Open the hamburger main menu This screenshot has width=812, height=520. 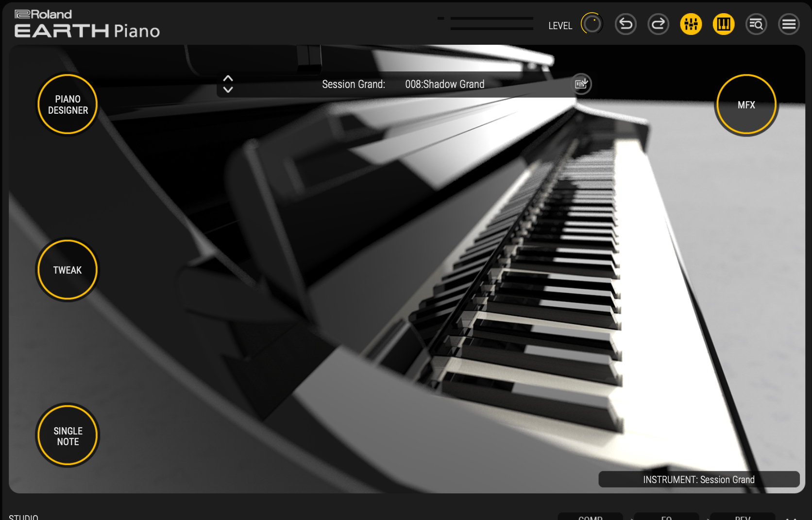click(789, 24)
